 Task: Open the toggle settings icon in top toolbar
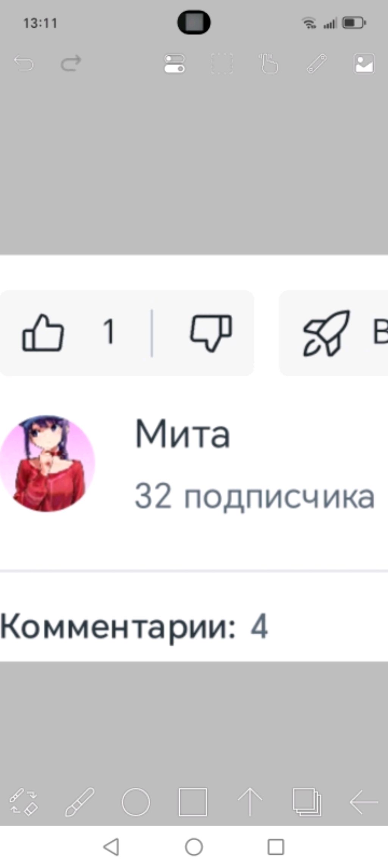tap(175, 63)
